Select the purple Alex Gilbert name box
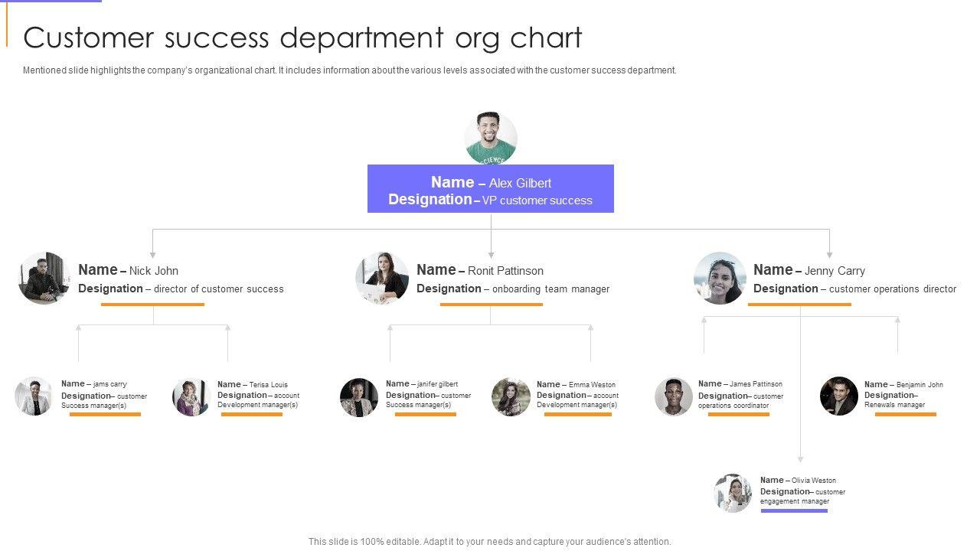This screenshot has width=980, height=551. 491,189
